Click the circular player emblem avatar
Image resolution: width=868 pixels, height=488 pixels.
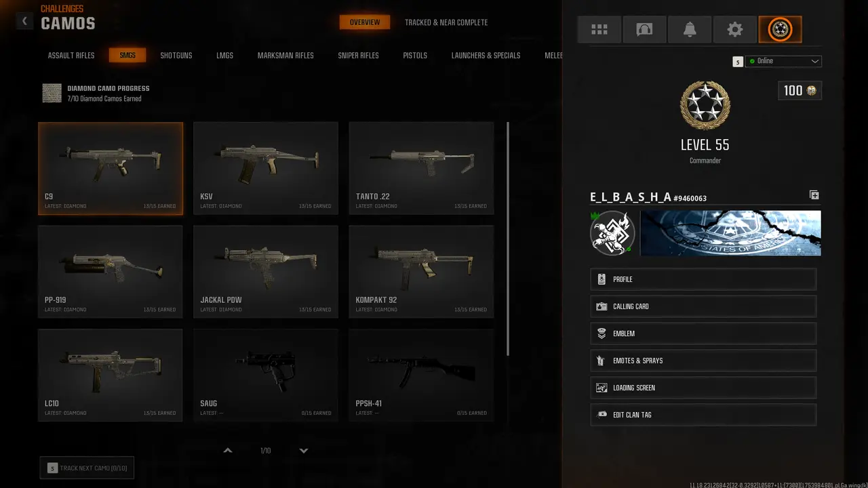pyautogui.click(x=612, y=233)
